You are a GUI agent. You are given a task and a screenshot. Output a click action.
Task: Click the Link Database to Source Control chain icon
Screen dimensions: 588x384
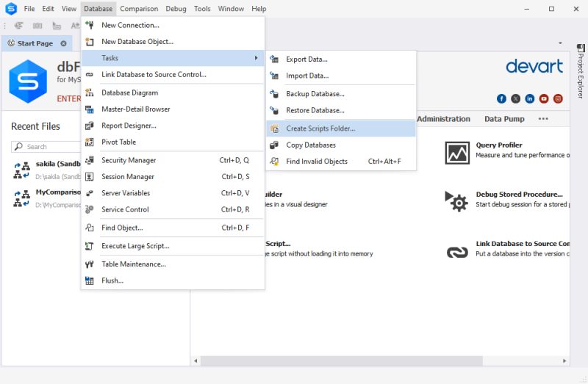89,75
